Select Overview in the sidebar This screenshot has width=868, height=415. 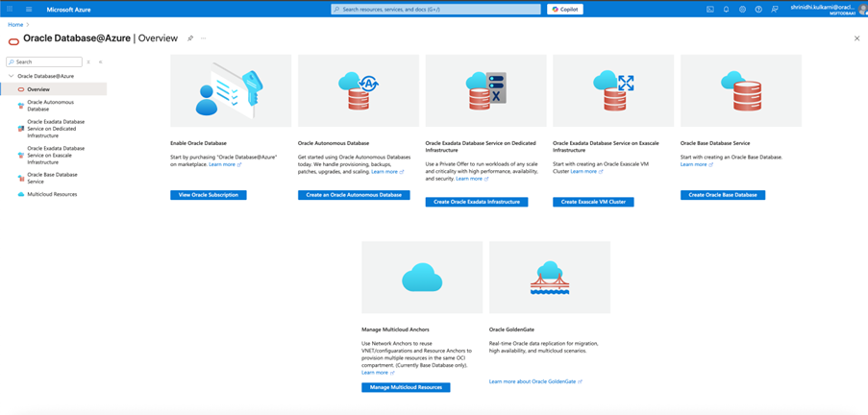(x=54, y=89)
